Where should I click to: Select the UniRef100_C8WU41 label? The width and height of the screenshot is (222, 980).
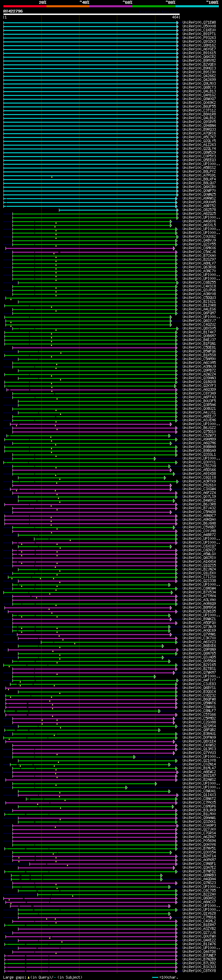pos(199,791)
